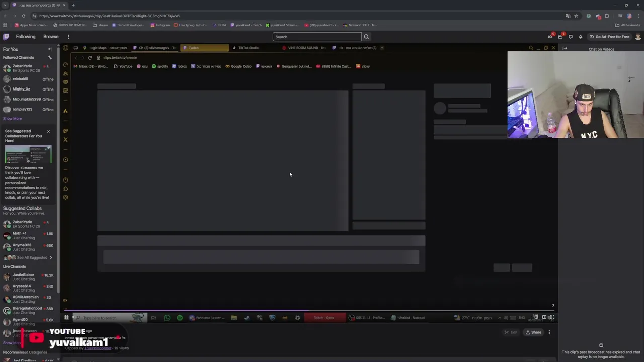This screenshot has height=362, width=644.
Task: Open the three-dot more menu beside Browse
Action: pyautogui.click(x=68, y=37)
